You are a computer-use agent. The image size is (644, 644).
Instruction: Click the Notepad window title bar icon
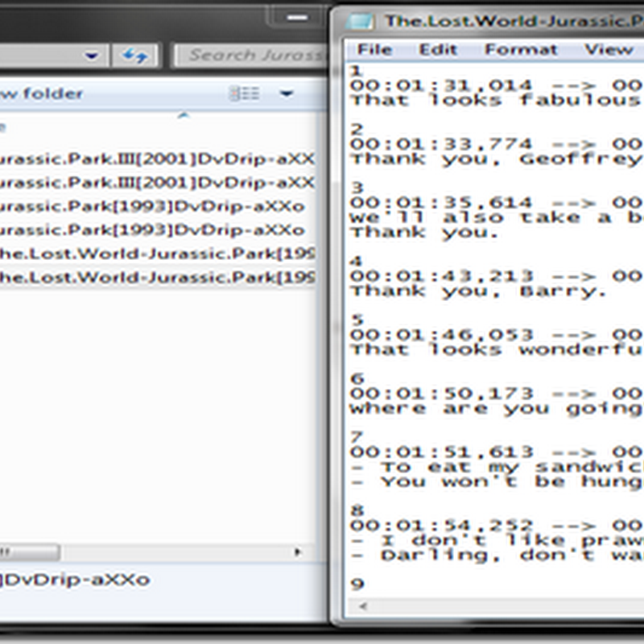[360, 21]
